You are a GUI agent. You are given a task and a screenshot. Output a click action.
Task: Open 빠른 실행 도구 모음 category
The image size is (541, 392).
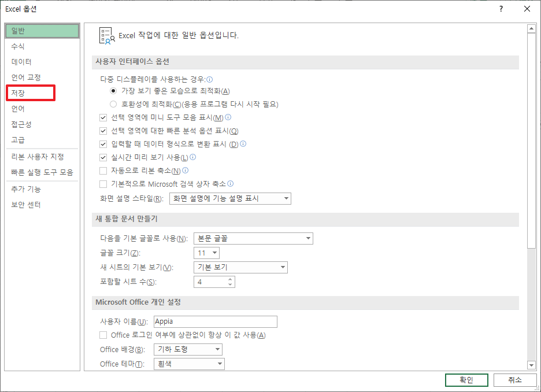click(42, 172)
